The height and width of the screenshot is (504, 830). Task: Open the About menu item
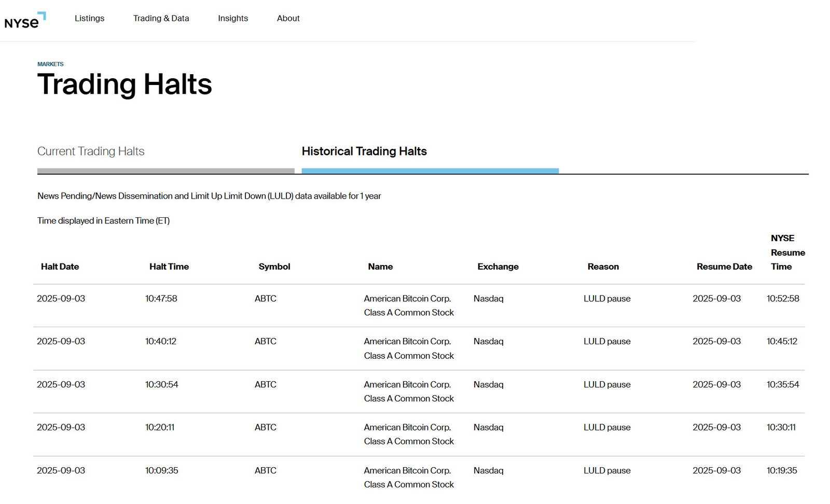pos(288,18)
